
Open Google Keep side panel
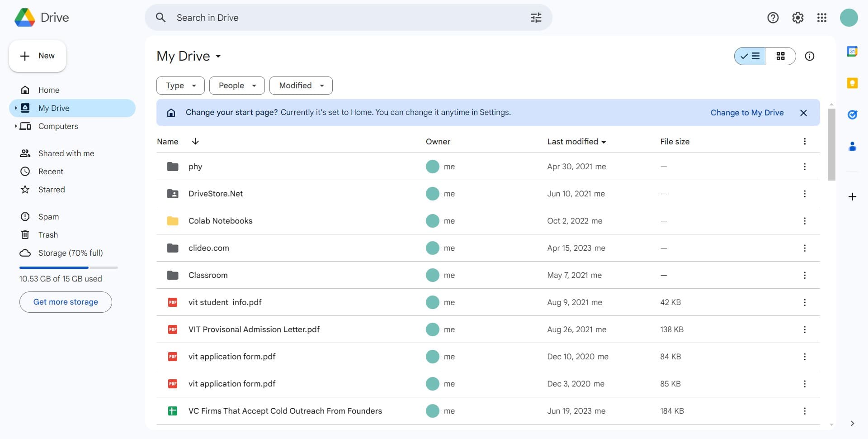point(852,83)
